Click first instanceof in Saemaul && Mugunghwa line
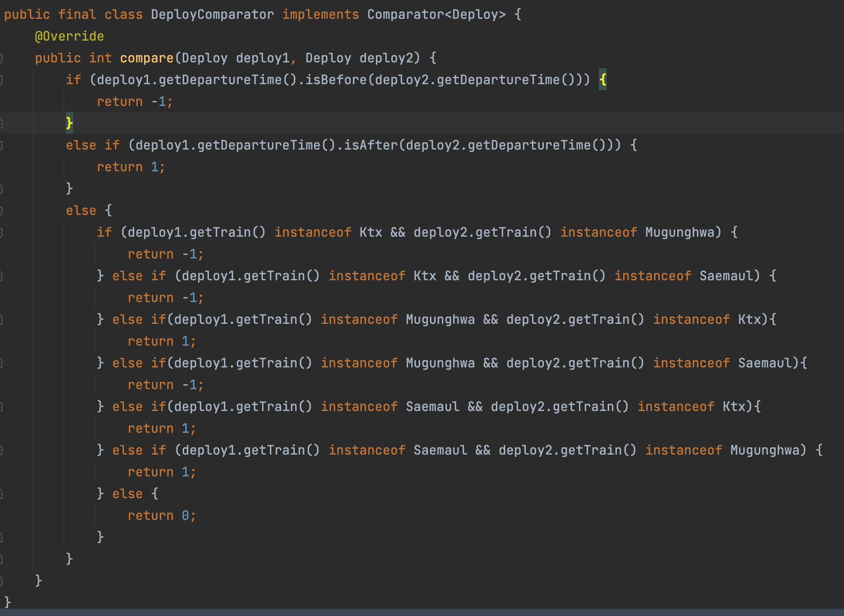Screen dimensions: 844x616 (x=367, y=450)
